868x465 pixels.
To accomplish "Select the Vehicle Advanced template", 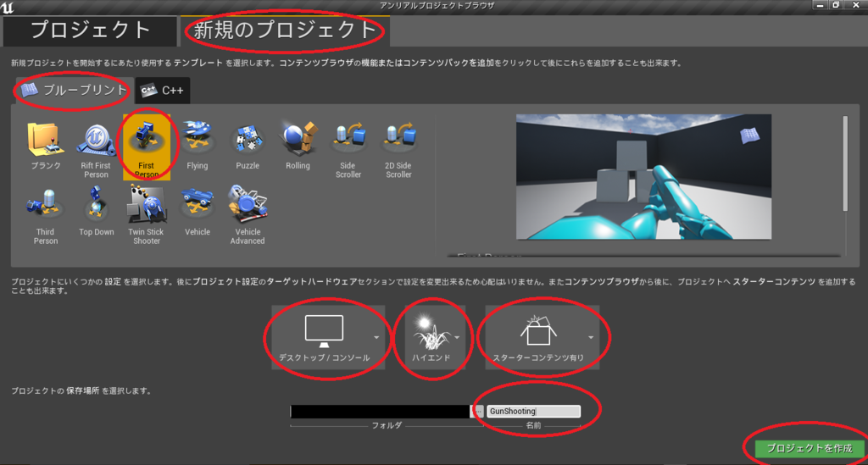I will coord(248,214).
